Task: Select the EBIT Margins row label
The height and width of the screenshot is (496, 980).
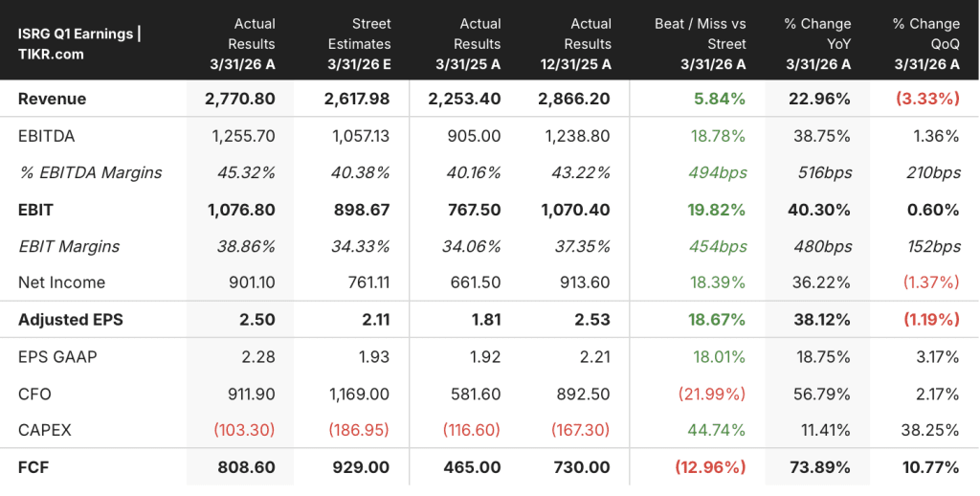Action: pos(69,246)
